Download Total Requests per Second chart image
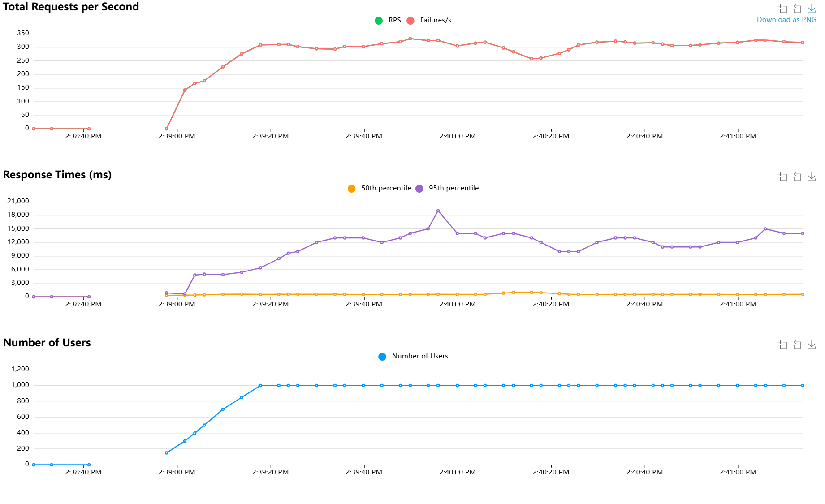 point(812,9)
